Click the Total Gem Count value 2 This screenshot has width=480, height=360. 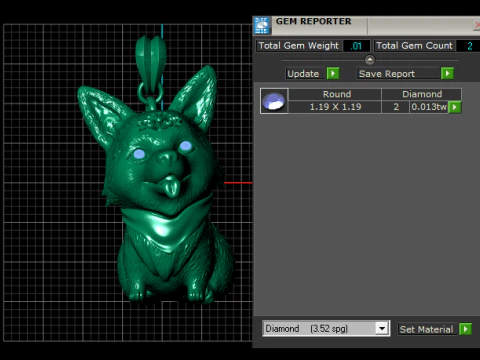pos(469,46)
